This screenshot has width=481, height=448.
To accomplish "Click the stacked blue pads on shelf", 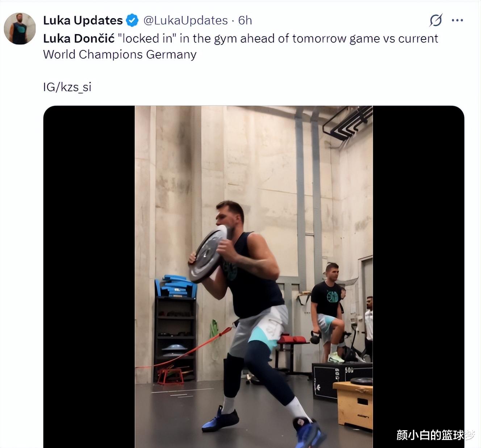I will point(176,286).
